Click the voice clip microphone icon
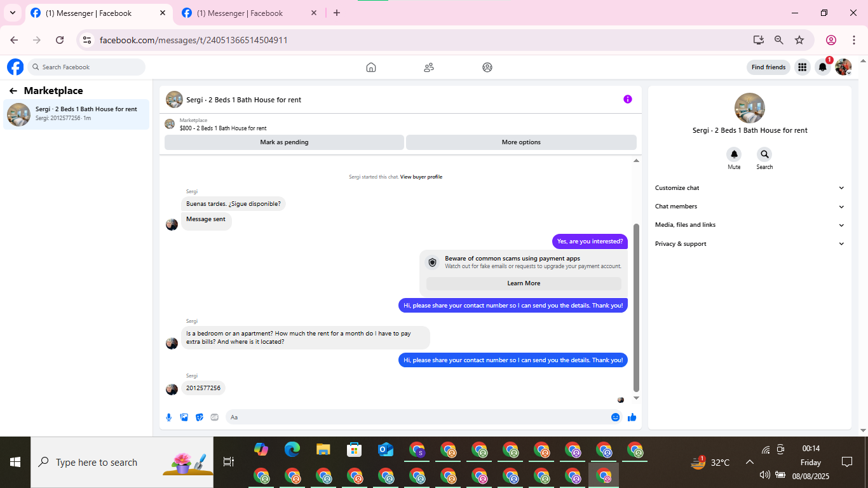The image size is (868, 488). [169, 417]
